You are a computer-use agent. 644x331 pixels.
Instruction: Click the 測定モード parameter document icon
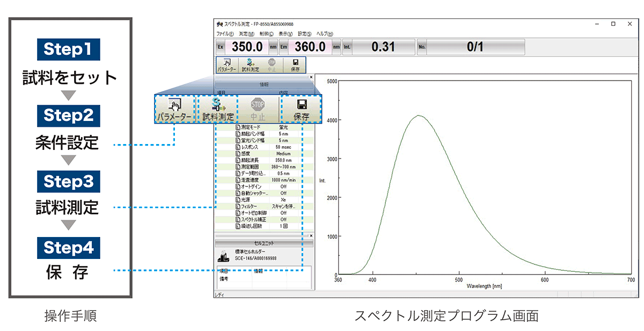pyautogui.click(x=238, y=127)
